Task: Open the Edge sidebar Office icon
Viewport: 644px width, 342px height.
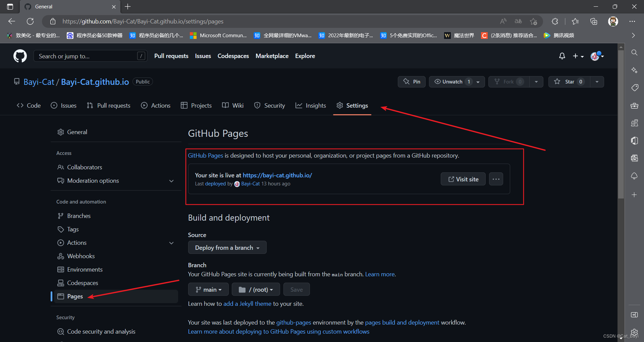Action: click(x=634, y=141)
